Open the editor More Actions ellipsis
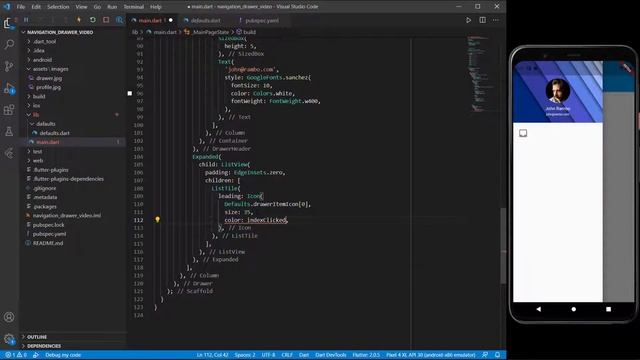 coord(496,20)
